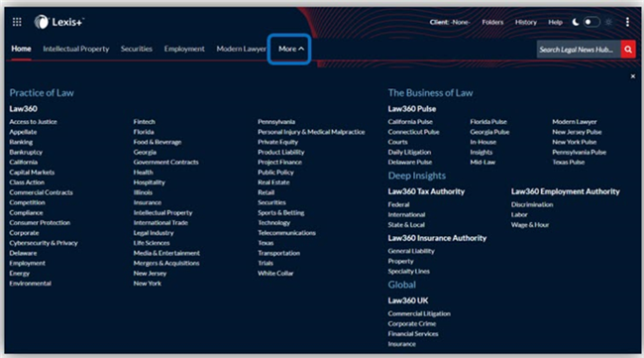
Task: Open the Law360 UK heading
Action: click(x=408, y=300)
